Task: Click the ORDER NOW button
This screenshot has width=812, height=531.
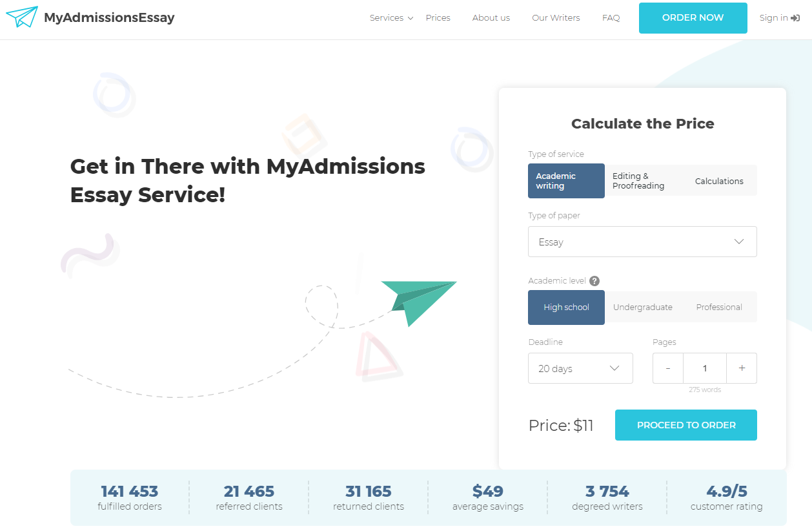Action: pos(693,18)
